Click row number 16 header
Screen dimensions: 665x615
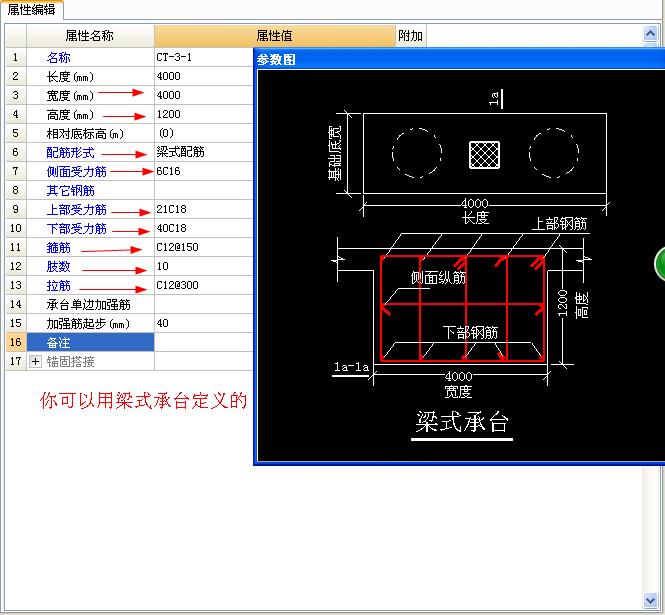[x=16, y=342]
